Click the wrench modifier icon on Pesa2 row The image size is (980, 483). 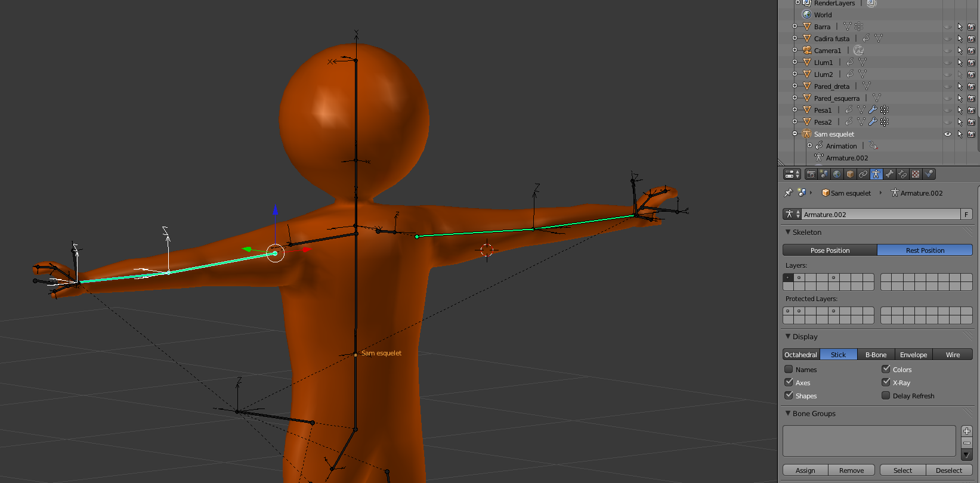point(873,122)
